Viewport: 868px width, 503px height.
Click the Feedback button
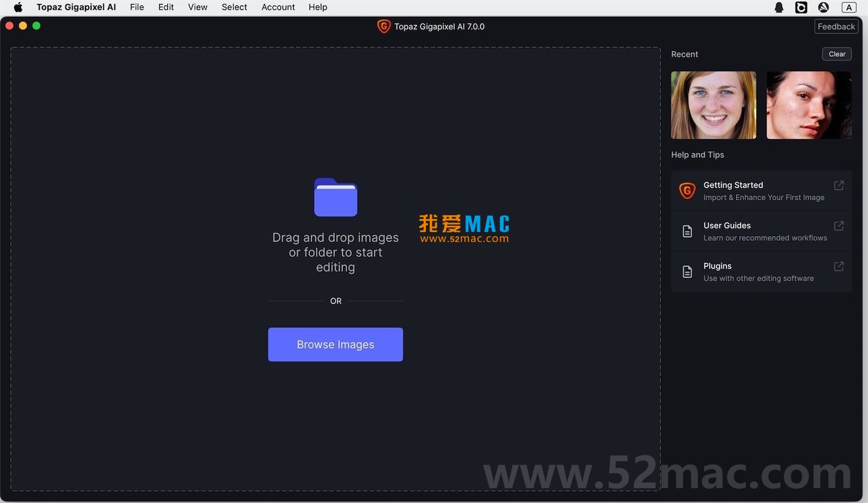[x=836, y=26]
